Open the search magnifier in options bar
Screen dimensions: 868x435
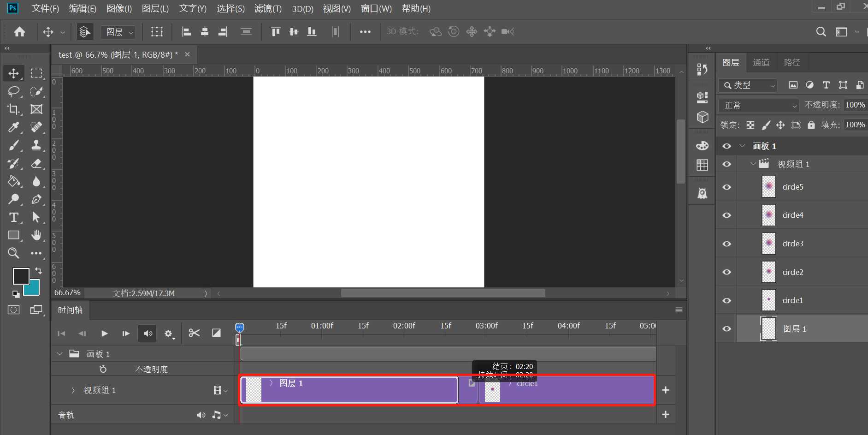coord(821,32)
